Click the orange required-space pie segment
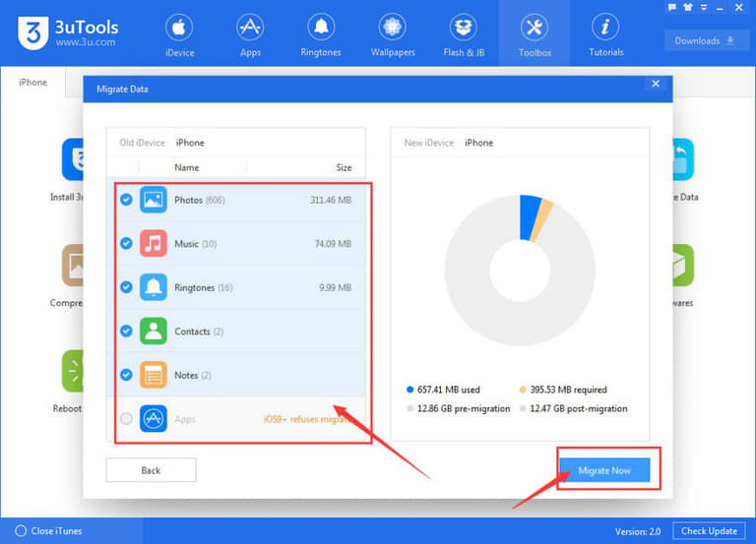 pyautogui.click(x=542, y=220)
